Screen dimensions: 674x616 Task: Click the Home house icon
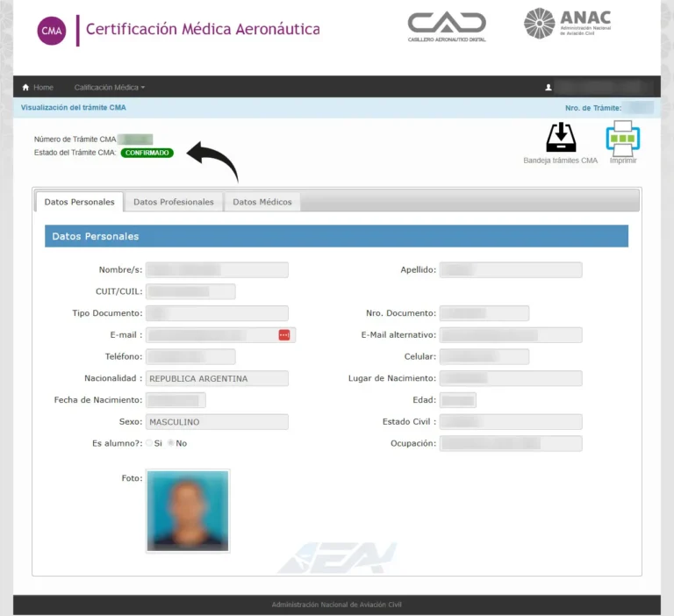pos(25,87)
